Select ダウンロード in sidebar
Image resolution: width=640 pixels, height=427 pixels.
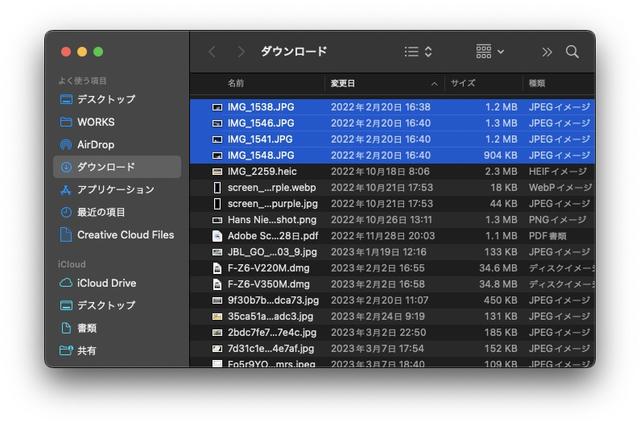117,167
